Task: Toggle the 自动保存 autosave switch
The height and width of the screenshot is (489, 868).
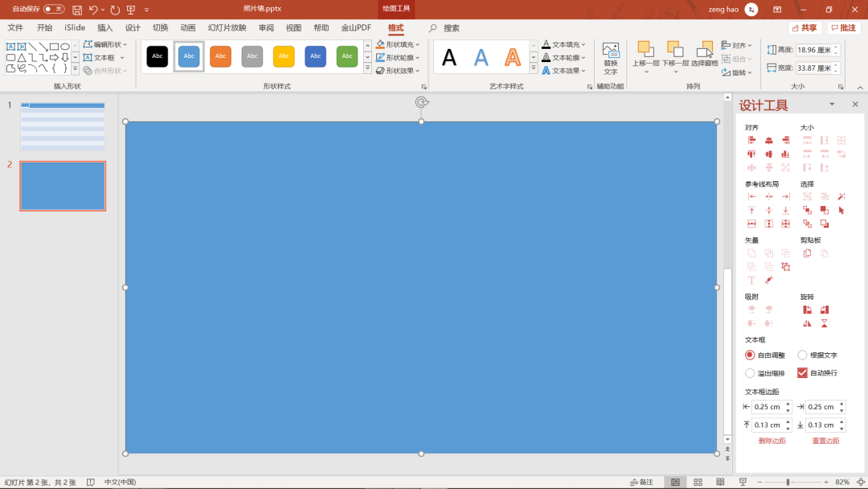Action: point(54,10)
